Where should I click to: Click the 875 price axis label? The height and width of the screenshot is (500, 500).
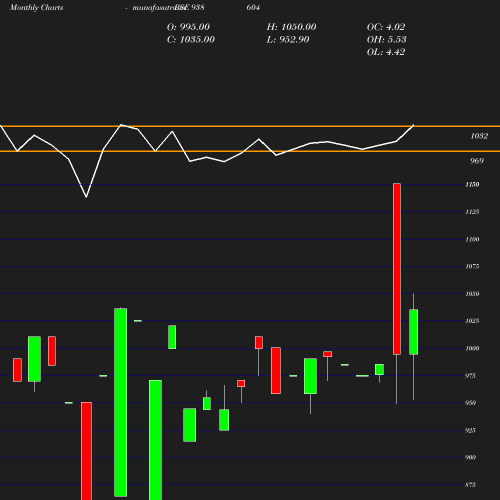(470, 485)
